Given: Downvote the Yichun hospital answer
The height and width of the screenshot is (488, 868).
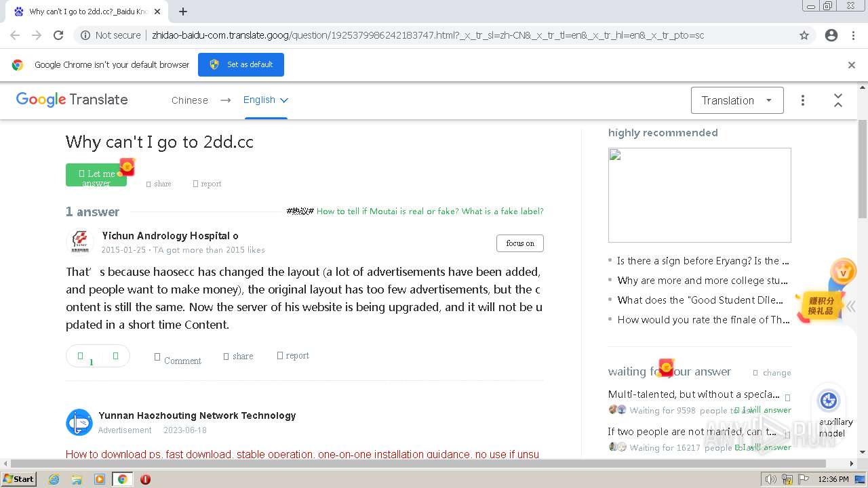Looking at the screenshot, I should [x=115, y=356].
